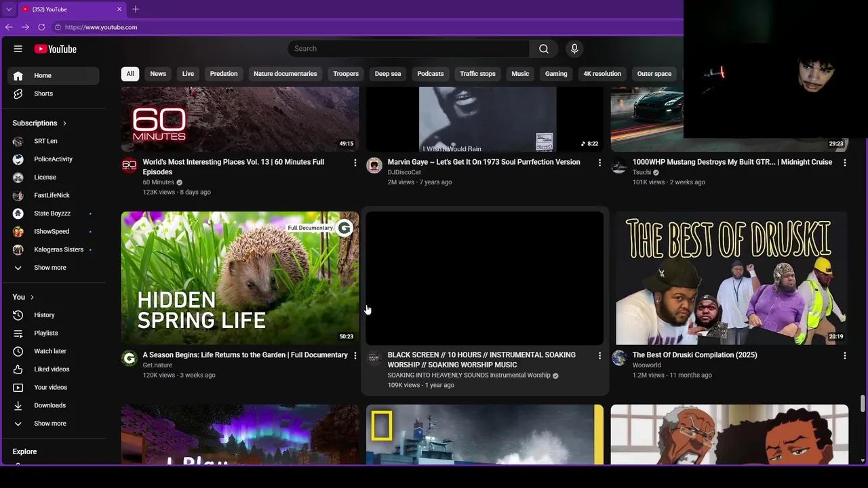Open options menu for Hidden Spring Life video
Viewport: 868px width, 488px height.
click(355, 356)
